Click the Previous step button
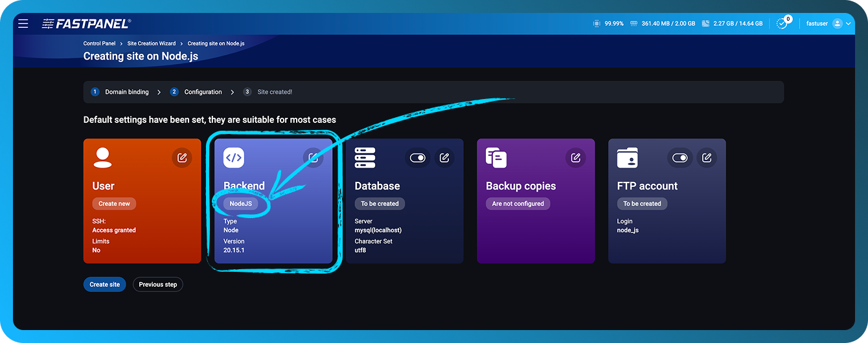This screenshot has height=343, width=868. coord(157,285)
